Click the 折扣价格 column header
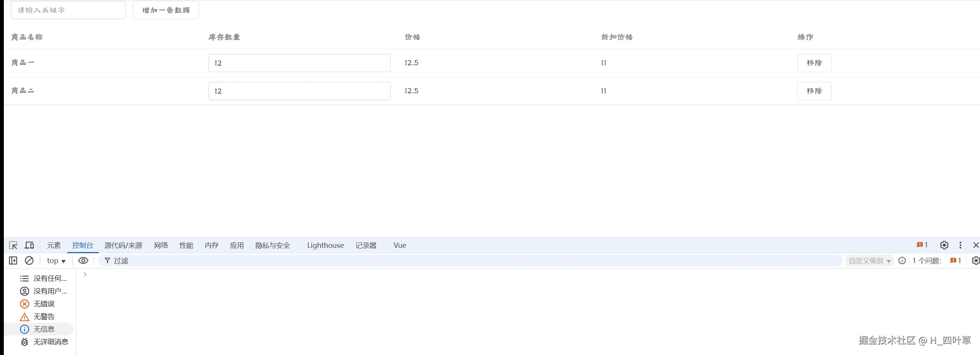Image resolution: width=980 pixels, height=355 pixels. [617, 37]
